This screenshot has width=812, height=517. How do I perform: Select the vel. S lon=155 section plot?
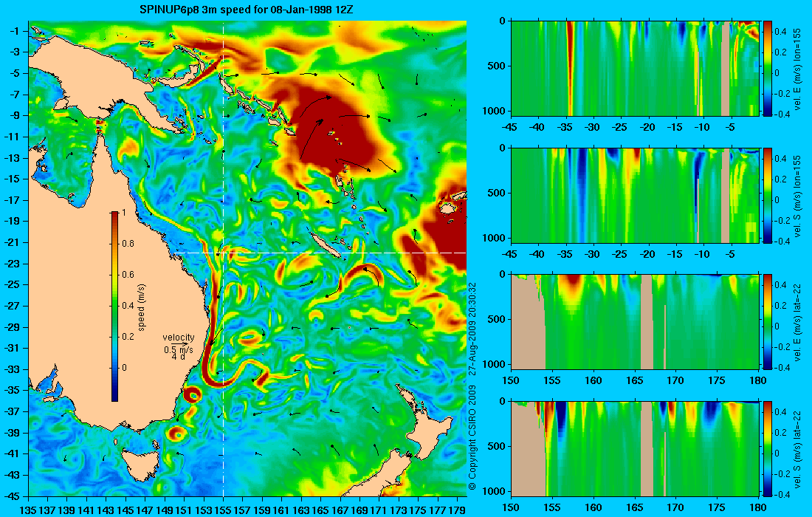point(635,195)
